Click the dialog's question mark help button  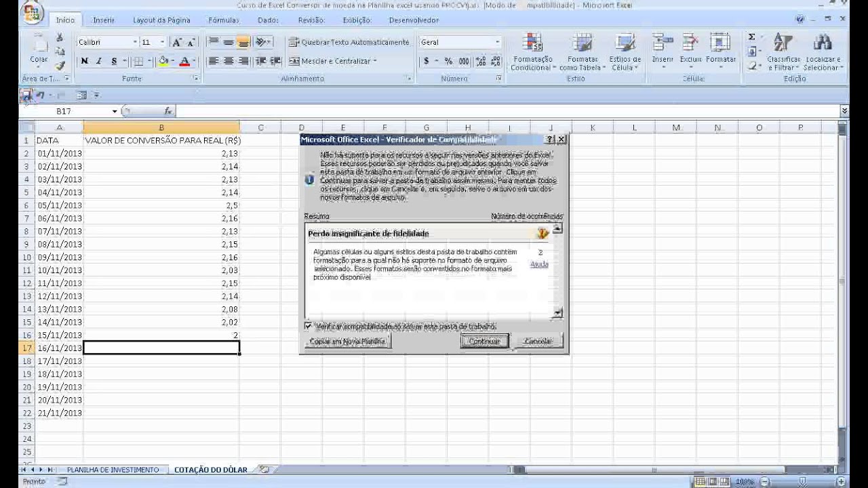551,140
